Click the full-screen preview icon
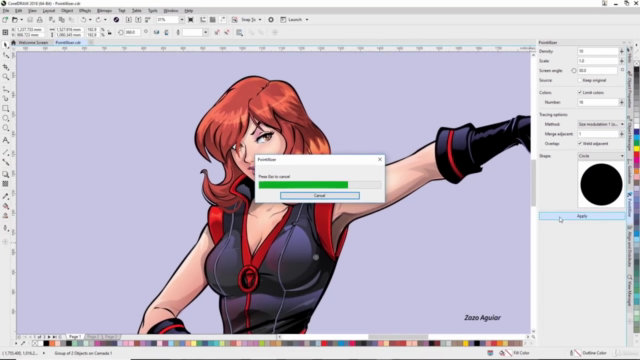Image resolution: width=640 pixels, height=360 pixels. (x=191, y=20)
